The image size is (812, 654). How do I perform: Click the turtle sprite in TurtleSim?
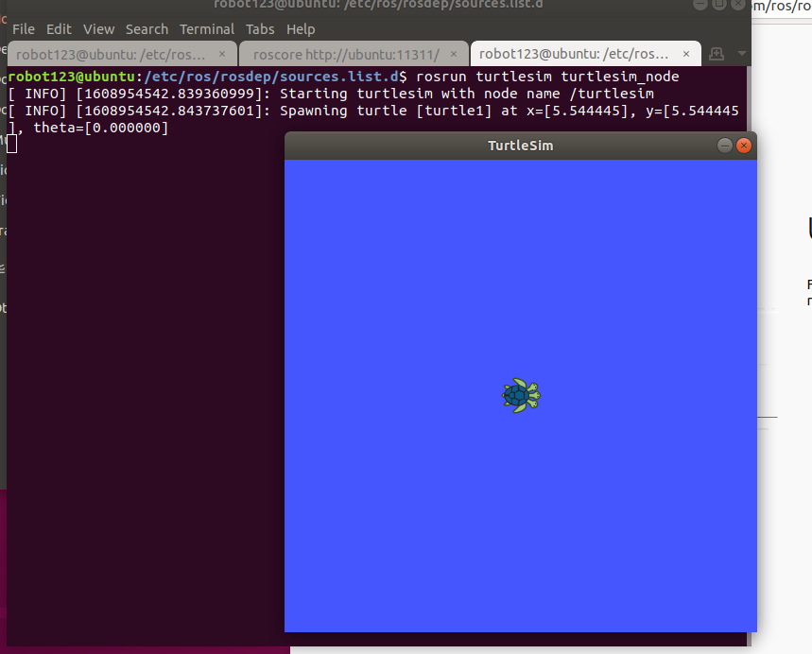point(521,396)
